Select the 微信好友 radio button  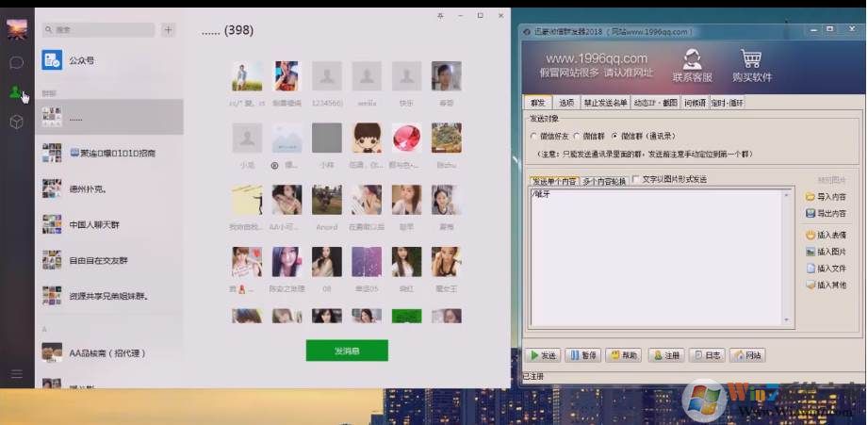point(533,137)
